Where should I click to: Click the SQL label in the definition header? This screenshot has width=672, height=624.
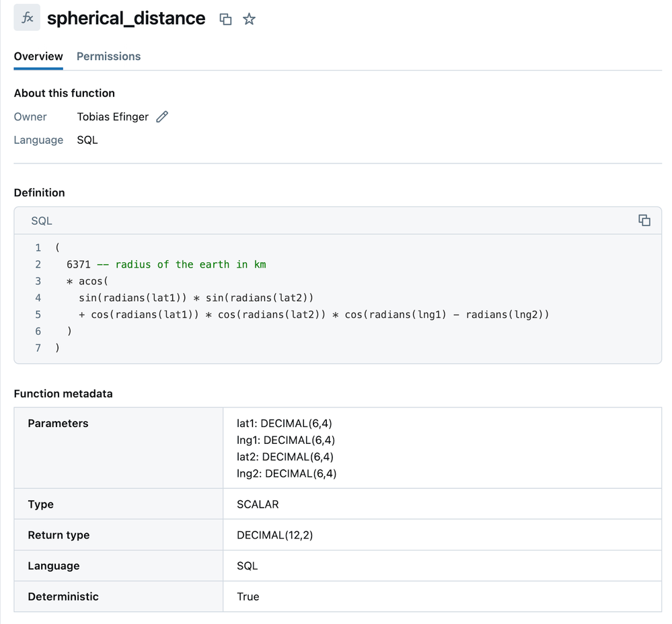pos(42,221)
